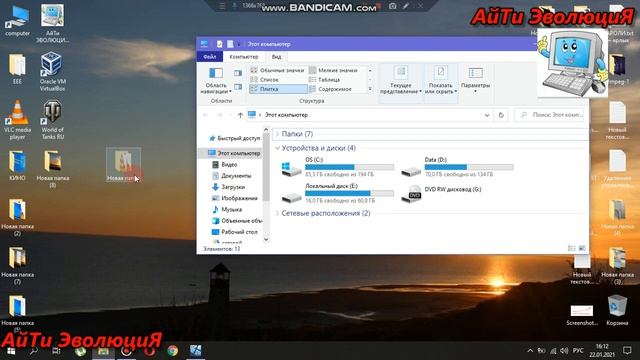Screen dimensions: 640x360
Task: Click navigation pane scroll up arrow
Action: click(266, 130)
